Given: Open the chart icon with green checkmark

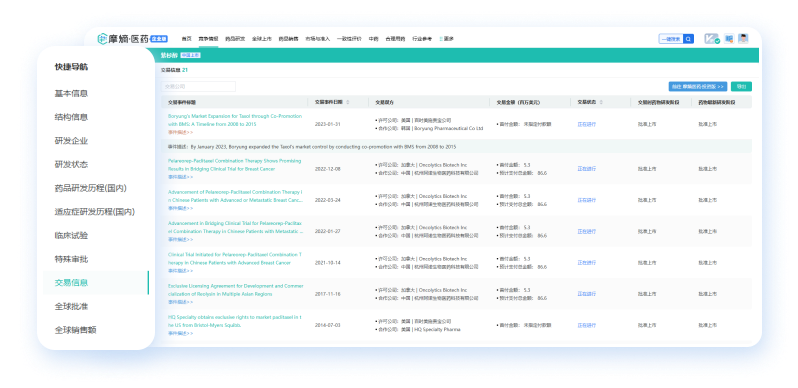Looking at the screenshot, I should [711, 39].
